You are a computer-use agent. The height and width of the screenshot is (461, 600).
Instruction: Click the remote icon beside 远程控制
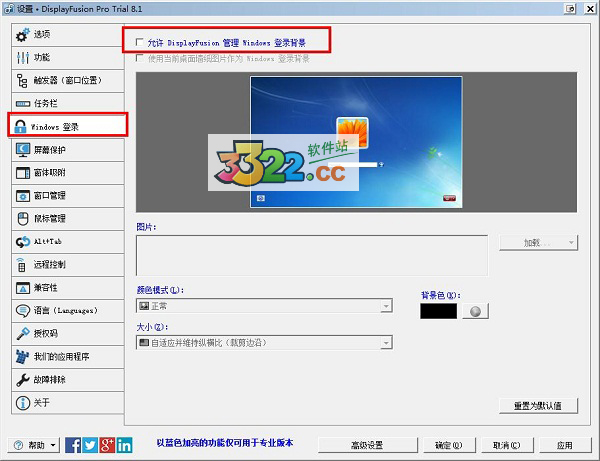coord(21,265)
